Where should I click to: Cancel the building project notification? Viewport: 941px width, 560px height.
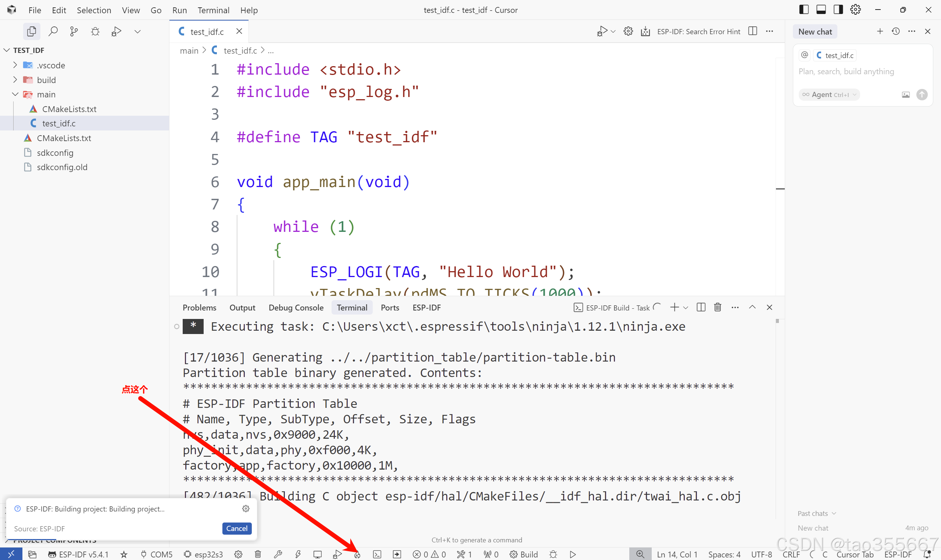tap(237, 528)
